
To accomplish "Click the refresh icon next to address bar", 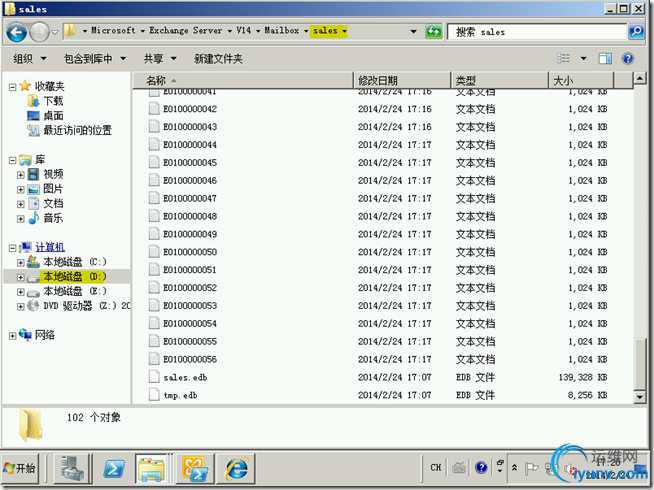I will pos(433,31).
